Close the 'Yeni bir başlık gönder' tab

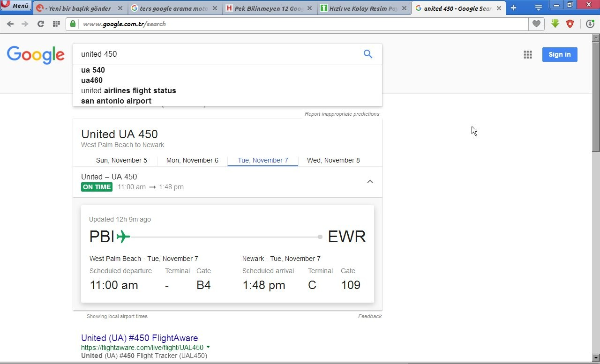click(x=120, y=8)
